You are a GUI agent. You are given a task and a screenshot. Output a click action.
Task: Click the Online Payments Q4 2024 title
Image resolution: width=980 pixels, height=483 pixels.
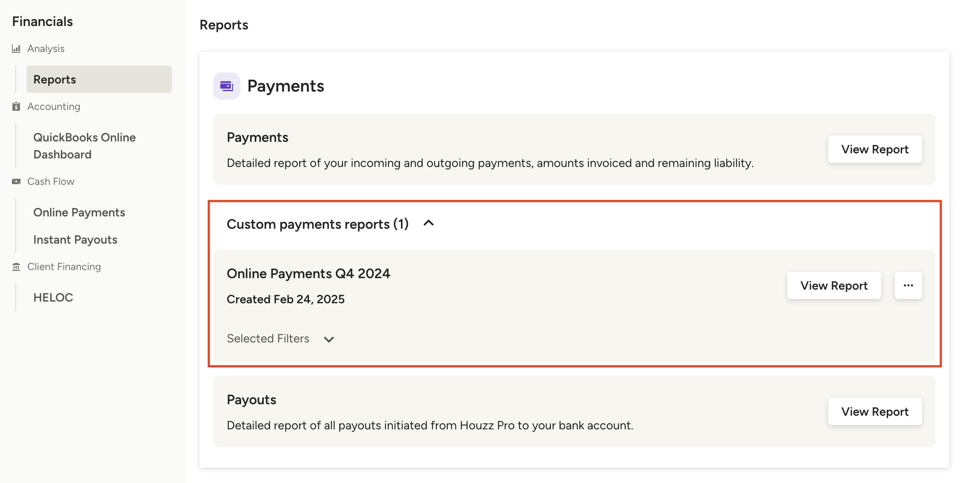[x=308, y=273]
